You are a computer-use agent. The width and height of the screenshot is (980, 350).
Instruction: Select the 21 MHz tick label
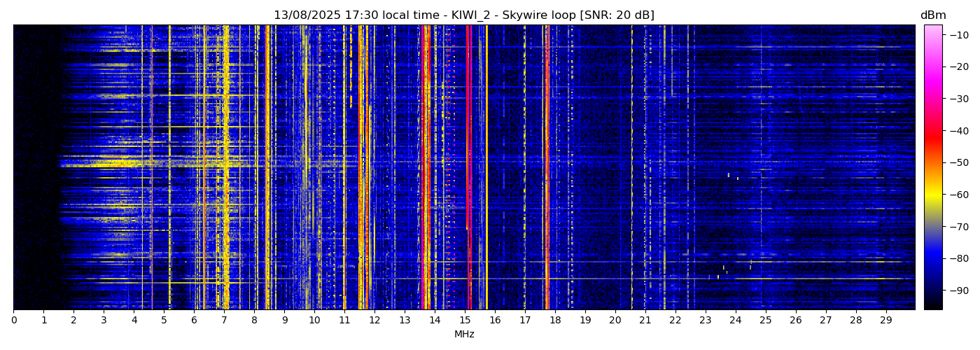point(645,321)
